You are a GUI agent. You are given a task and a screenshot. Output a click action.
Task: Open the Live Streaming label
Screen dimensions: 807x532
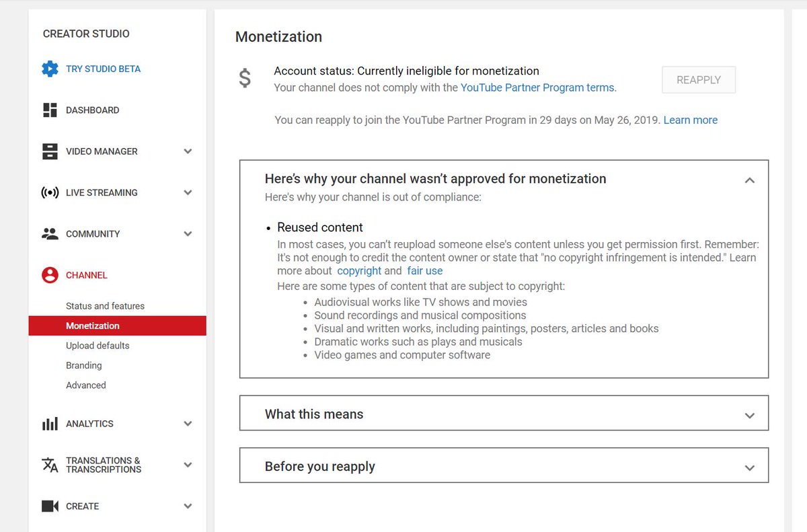click(x=102, y=192)
